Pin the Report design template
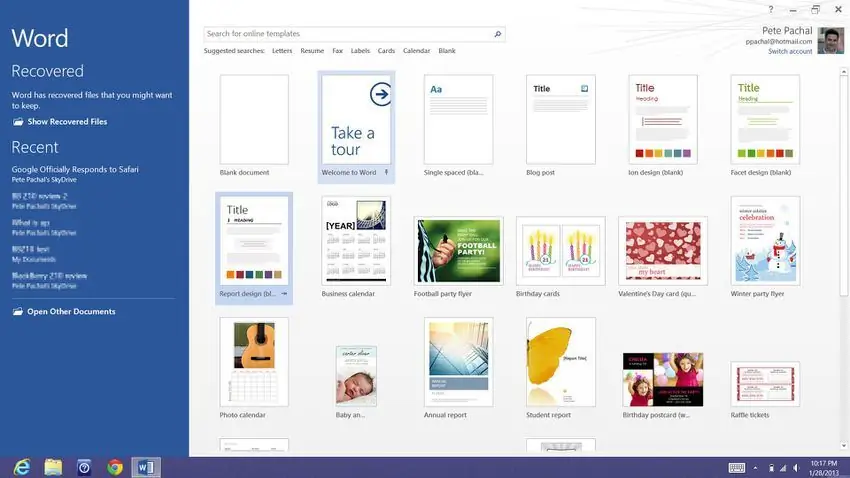The image size is (850, 478). coord(284,294)
